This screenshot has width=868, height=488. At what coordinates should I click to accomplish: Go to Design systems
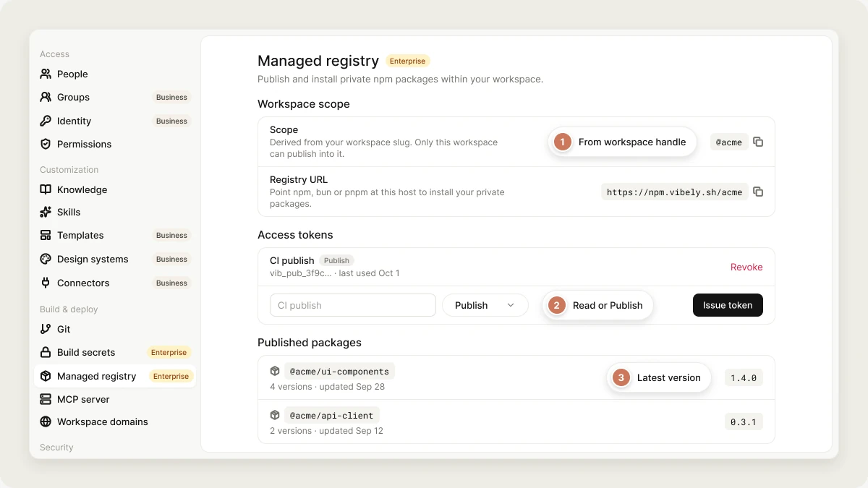(x=114, y=259)
